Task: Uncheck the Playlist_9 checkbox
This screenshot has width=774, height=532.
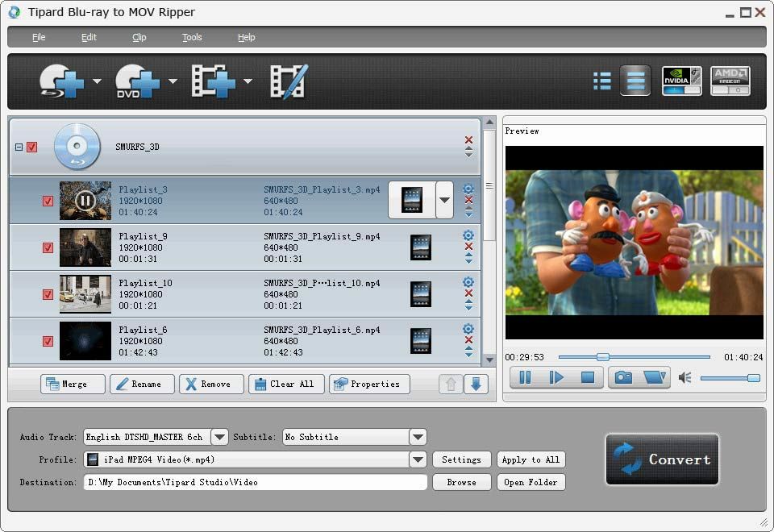Action: click(x=48, y=247)
